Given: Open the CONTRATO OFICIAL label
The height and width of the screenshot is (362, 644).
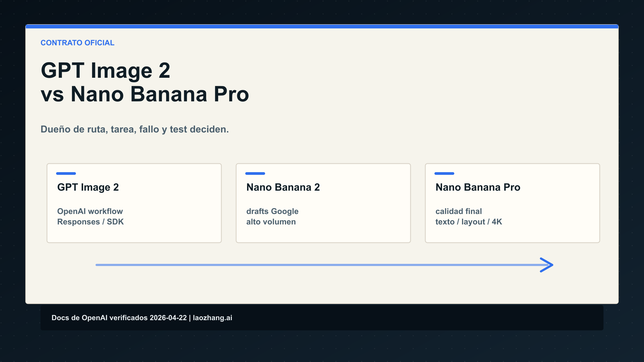Looking at the screenshot, I should click(77, 43).
